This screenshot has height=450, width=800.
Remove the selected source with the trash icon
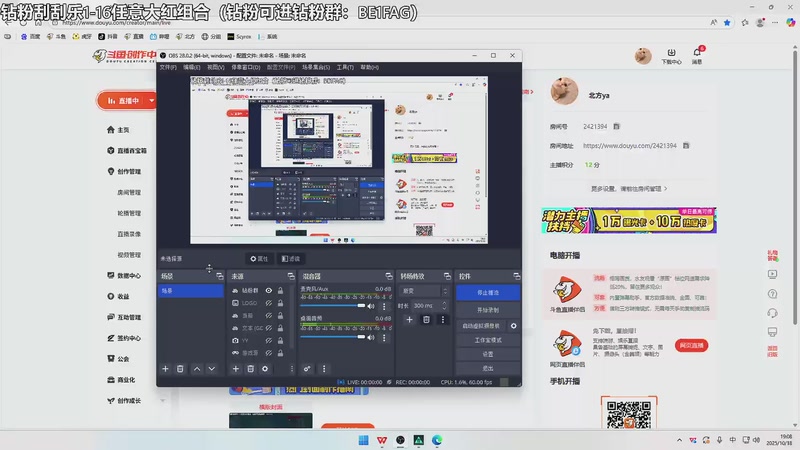pyautogui.click(x=251, y=368)
